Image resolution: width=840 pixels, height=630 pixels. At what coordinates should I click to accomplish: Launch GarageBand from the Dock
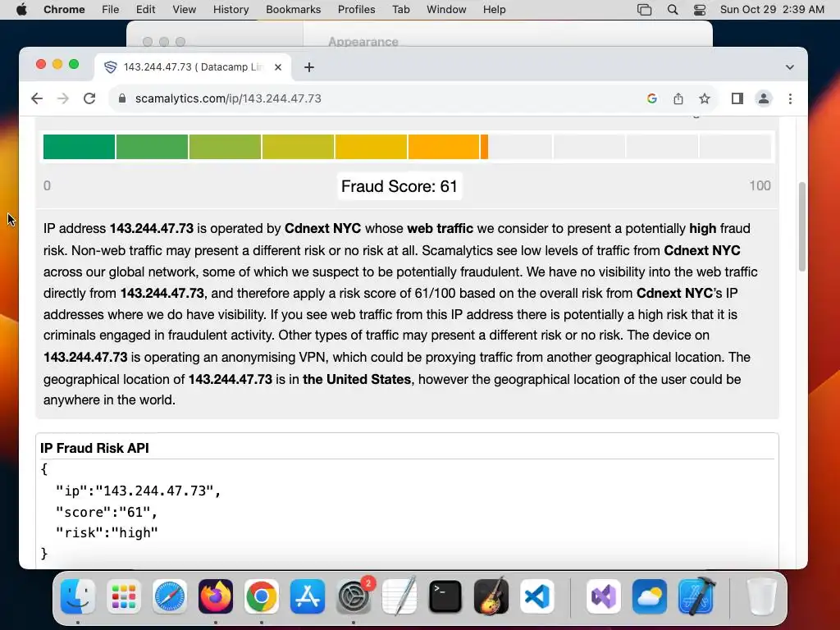(x=491, y=596)
